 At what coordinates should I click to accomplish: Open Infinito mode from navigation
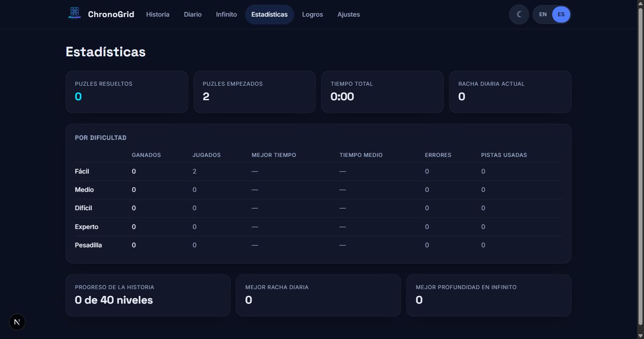point(226,14)
